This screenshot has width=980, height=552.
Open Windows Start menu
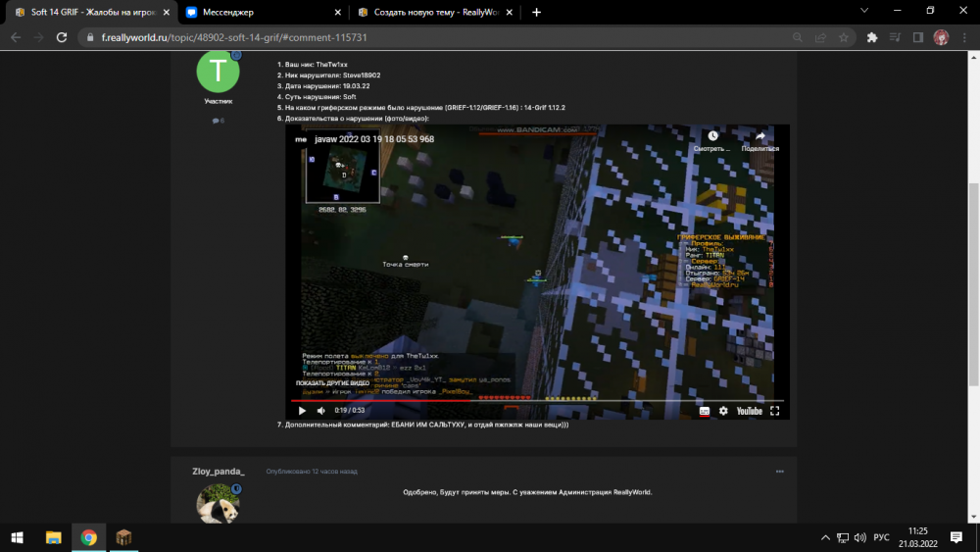[x=18, y=537]
